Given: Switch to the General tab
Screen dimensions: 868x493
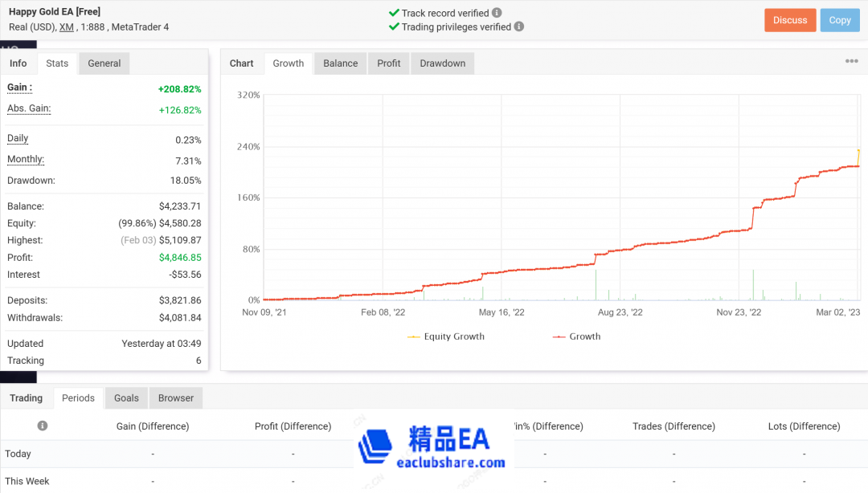Looking at the screenshot, I should (x=104, y=63).
